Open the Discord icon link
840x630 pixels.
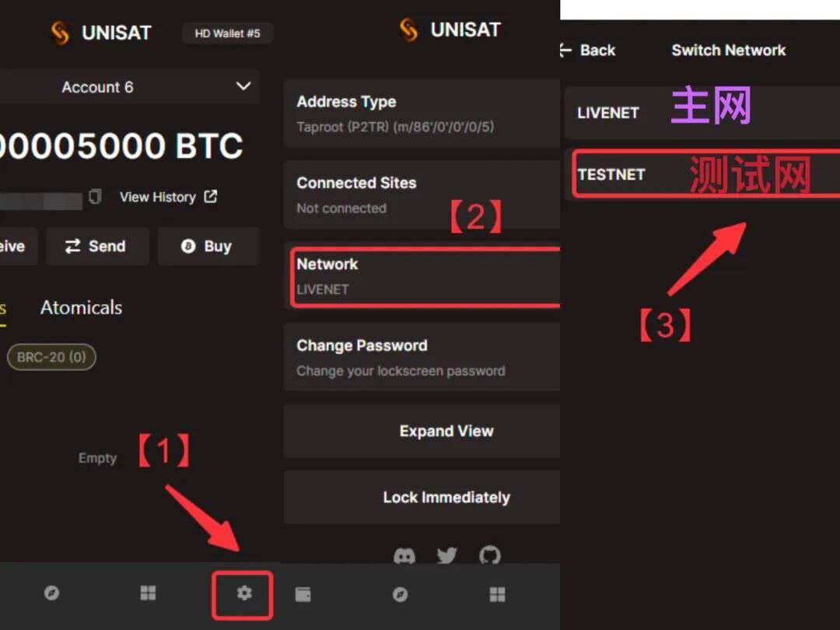[x=404, y=556]
